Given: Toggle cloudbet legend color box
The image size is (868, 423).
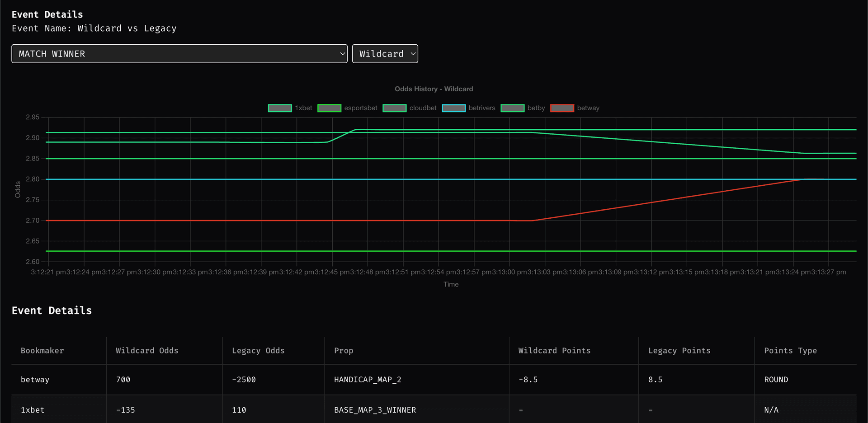Looking at the screenshot, I should coord(394,108).
